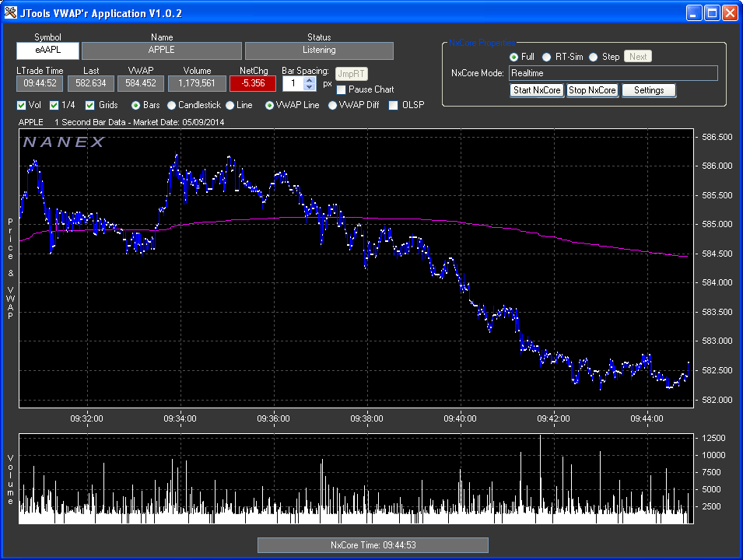Click the Name field showing APPLE
Viewport: 743px width, 560px height.
162,51
